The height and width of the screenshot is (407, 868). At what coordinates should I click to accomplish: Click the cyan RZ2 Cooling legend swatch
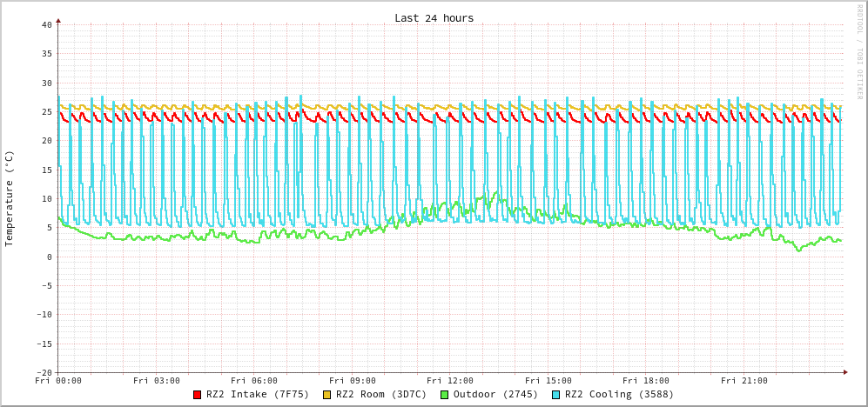tap(556, 395)
